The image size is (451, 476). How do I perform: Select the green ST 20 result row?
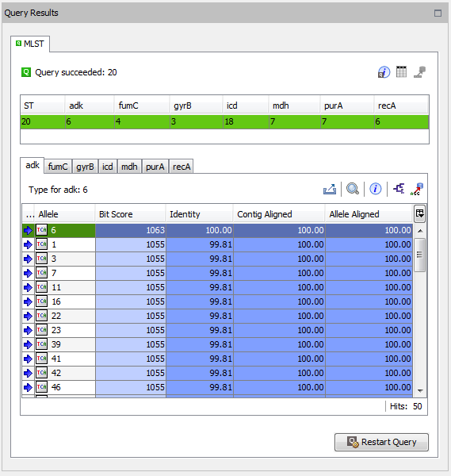click(224, 121)
